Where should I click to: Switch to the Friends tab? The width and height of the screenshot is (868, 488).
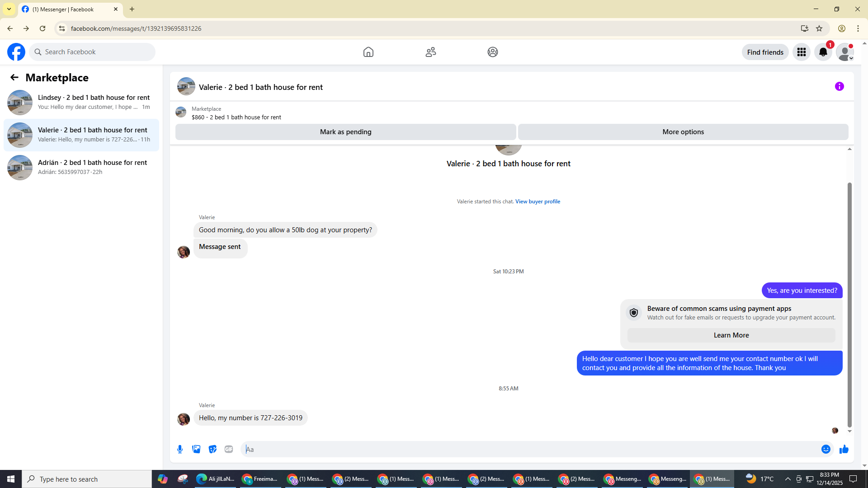(430, 52)
